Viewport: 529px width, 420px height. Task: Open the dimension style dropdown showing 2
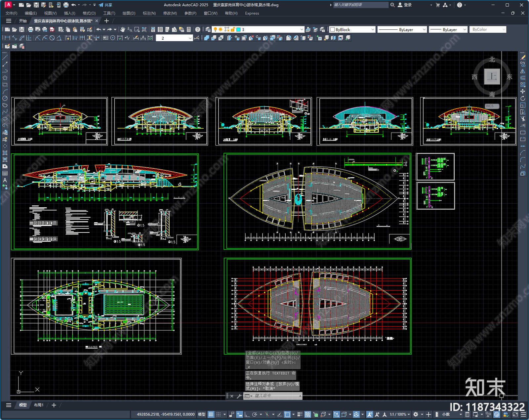pos(174,38)
